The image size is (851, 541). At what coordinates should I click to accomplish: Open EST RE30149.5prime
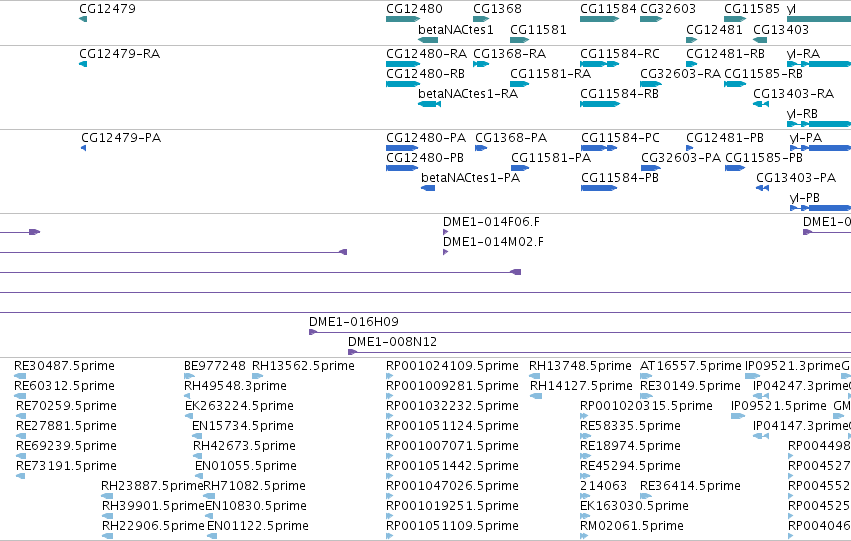[690, 386]
